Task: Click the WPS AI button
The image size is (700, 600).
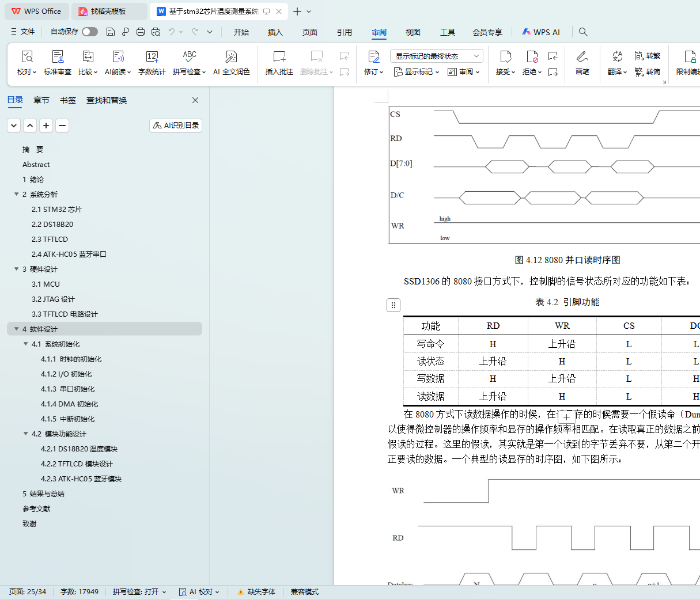Action: [x=540, y=32]
